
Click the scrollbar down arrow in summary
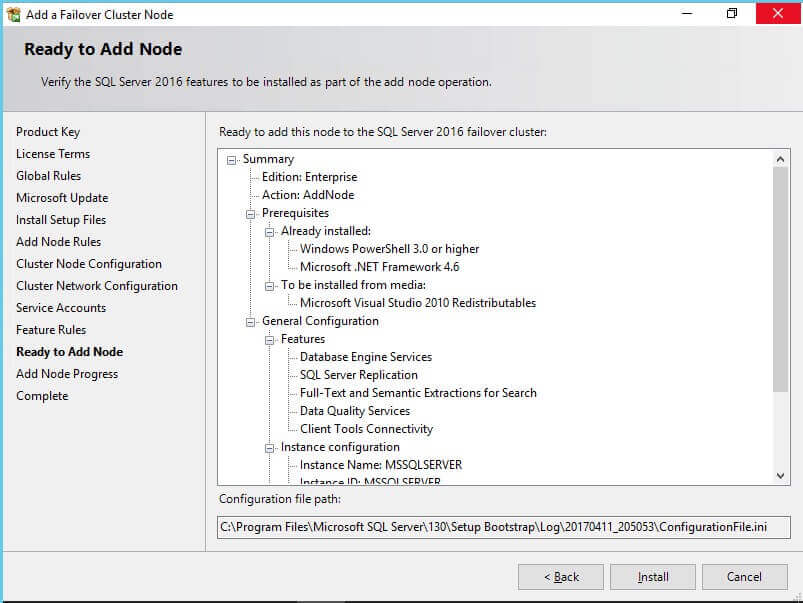(x=780, y=475)
